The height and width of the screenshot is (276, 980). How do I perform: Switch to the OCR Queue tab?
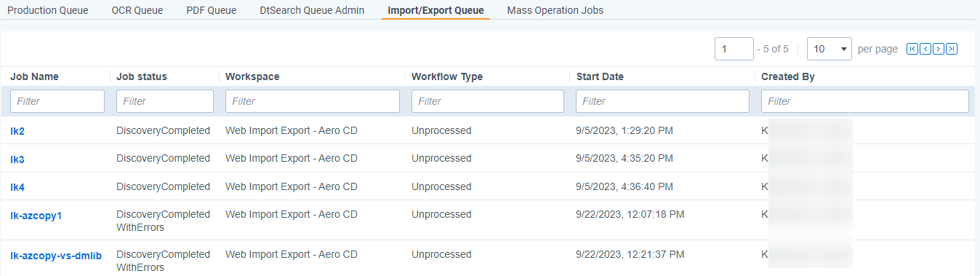137,10
